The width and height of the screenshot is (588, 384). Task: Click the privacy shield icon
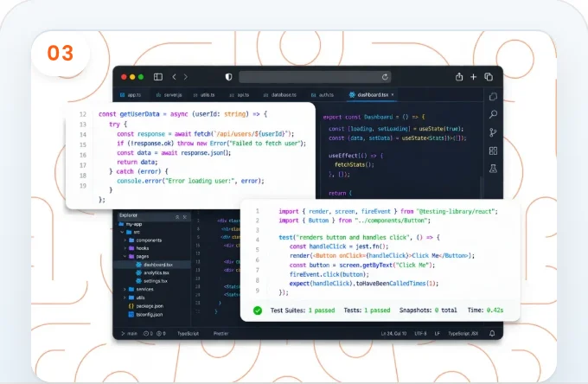click(229, 77)
